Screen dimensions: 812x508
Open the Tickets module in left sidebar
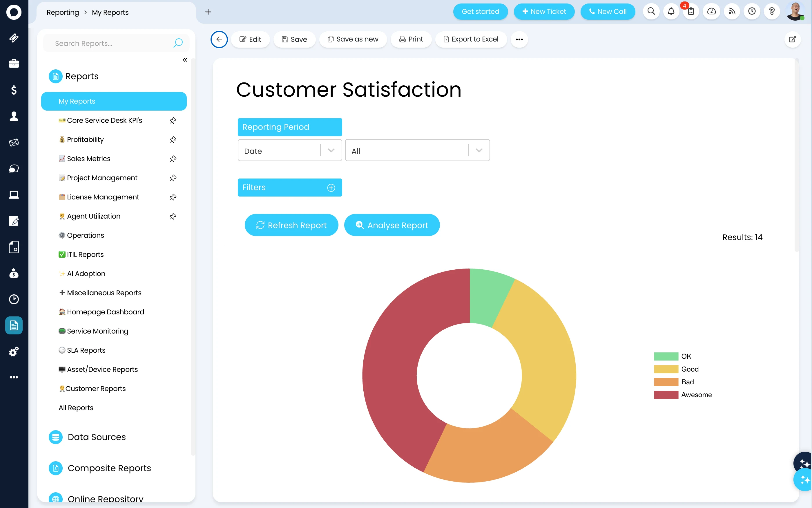pos(14,38)
